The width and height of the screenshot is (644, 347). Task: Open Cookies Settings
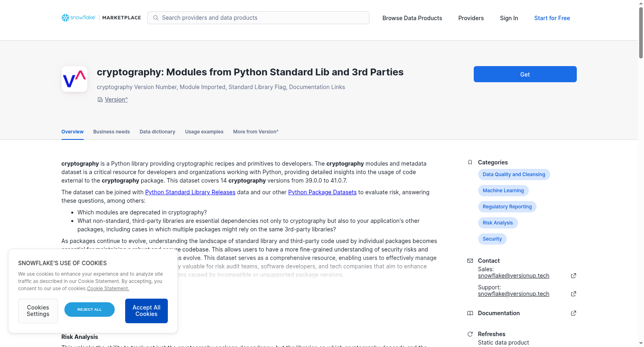click(x=38, y=311)
